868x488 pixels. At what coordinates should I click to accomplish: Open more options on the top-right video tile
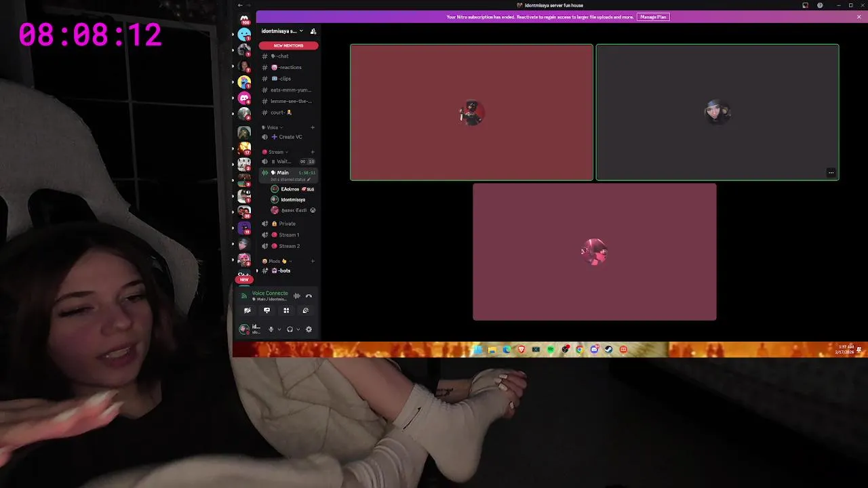coord(831,173)
